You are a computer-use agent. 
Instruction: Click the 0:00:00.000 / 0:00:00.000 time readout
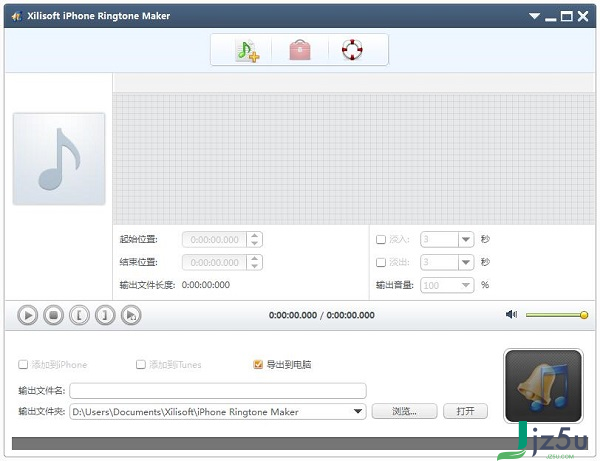coord(321,315)
